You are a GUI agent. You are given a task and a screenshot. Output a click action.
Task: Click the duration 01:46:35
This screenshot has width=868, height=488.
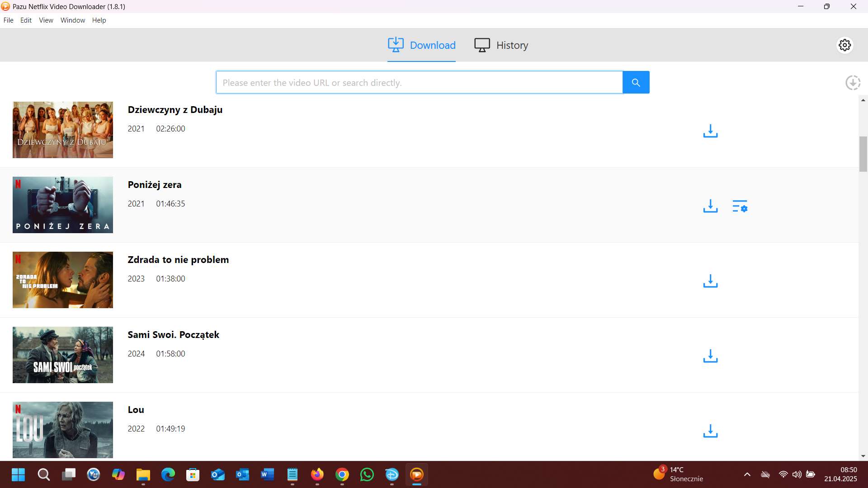point(170,204)
